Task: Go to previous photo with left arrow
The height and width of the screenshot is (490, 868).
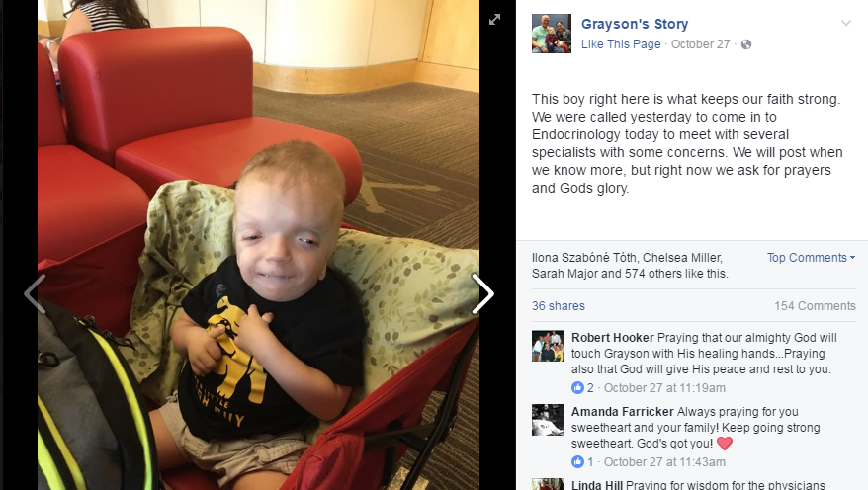Action: (35, 293)
